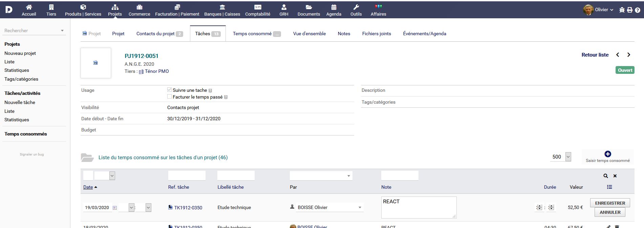The width and height of the screenshot is (644, 228).
Task: Open the calendar picker next to 19/03/2020
Action: point(115,208)
